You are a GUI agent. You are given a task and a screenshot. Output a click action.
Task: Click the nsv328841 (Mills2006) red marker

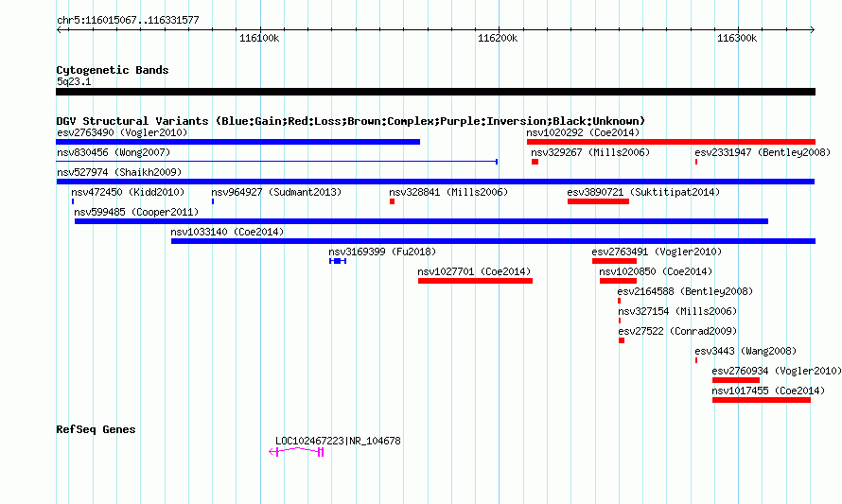point(392,201)
